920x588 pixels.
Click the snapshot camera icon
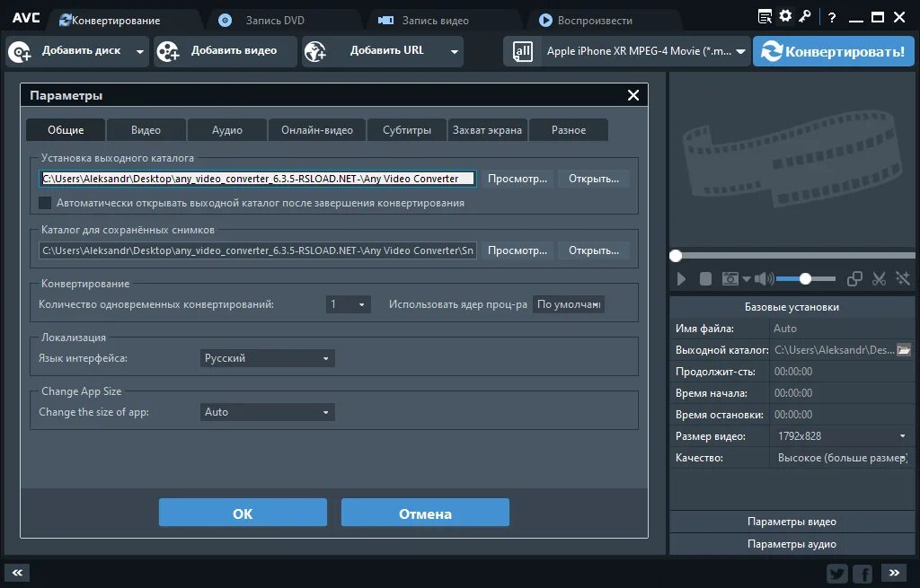730,279
